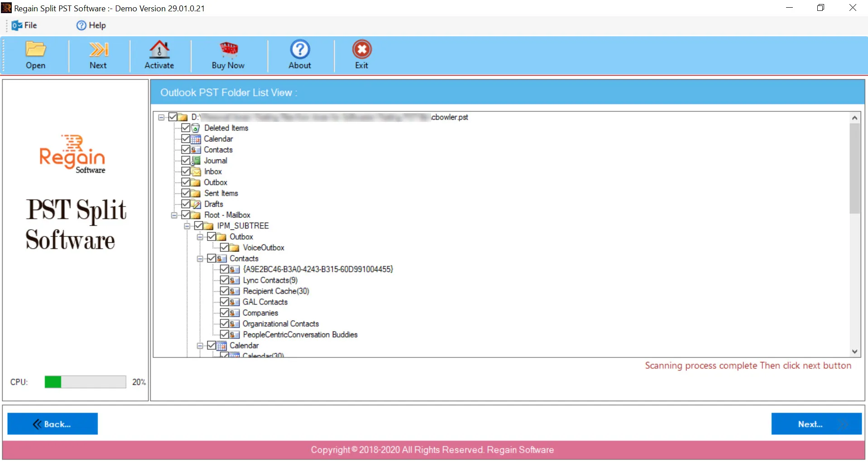Uncheck the Organizational Contacts checkbox
The width and height of the screenshot is (868, 462).
coord(224,324)
